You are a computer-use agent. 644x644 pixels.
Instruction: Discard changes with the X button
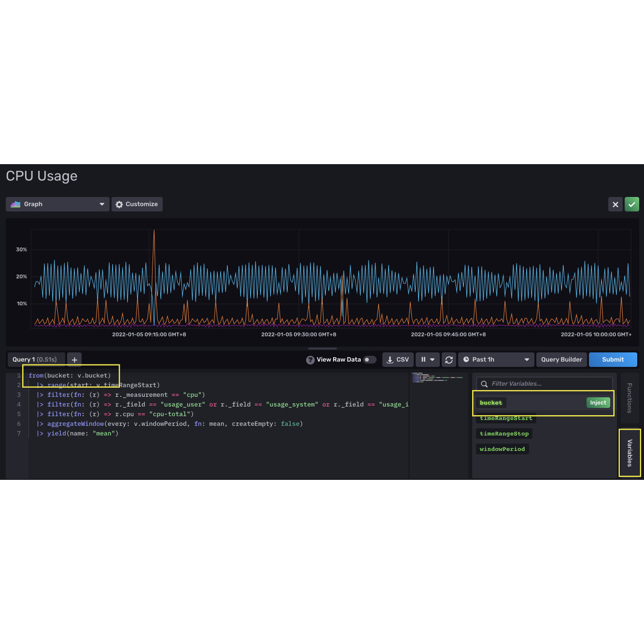click(x=615, y=204)
